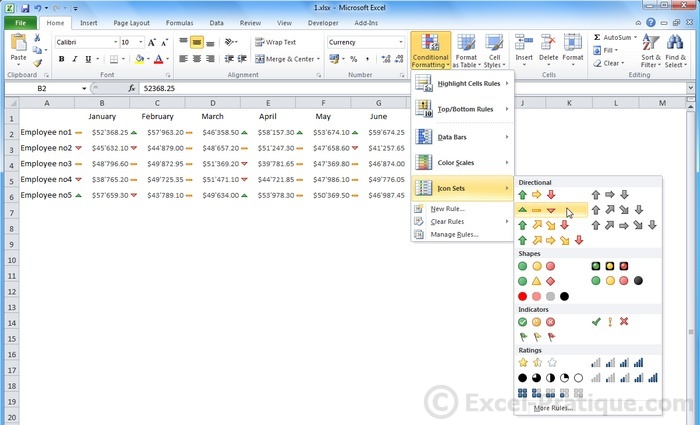Select the 3 Traffic Lights (Rimmed) icon set
The width and height of the screenshot is (700, 425).
609,266
